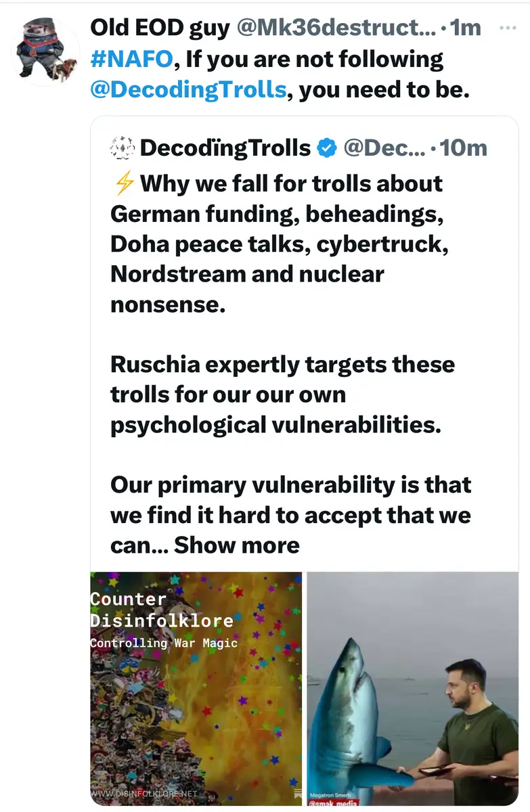Expand quoted tweet with Show more
The image size is (530, 812).
point(237,545)
